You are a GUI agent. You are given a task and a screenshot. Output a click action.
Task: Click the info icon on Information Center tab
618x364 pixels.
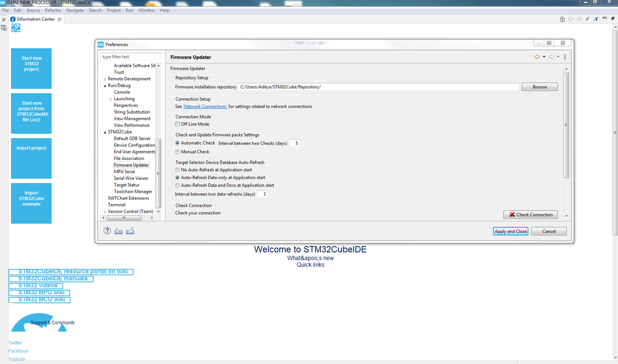[13, 19]
